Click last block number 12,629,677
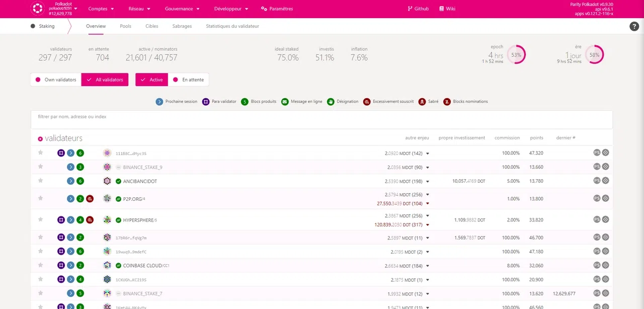644x309 pixels. [x=564, y=293]
